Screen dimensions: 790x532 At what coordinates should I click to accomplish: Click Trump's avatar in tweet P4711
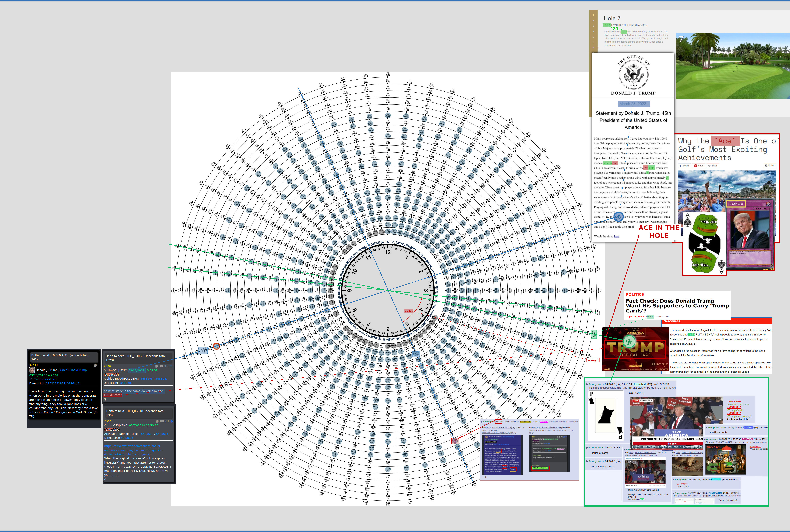(x=32, y=370)
